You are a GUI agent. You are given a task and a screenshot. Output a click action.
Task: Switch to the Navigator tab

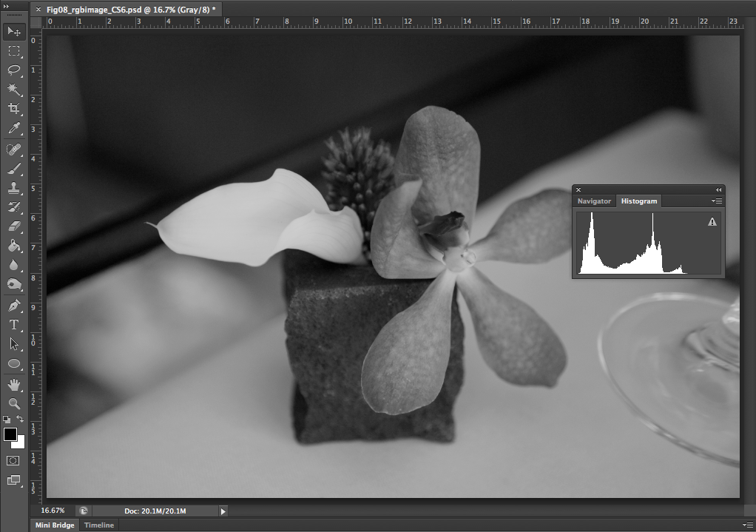point(594,201)
